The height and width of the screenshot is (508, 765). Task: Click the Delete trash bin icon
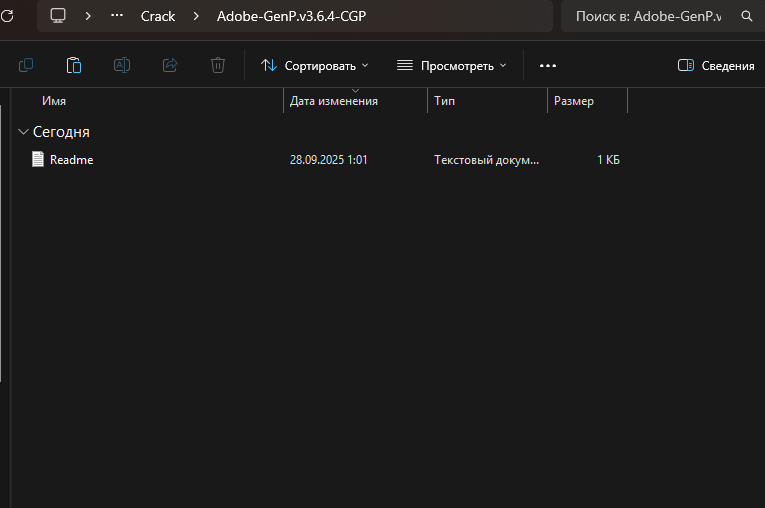(218, 65)
